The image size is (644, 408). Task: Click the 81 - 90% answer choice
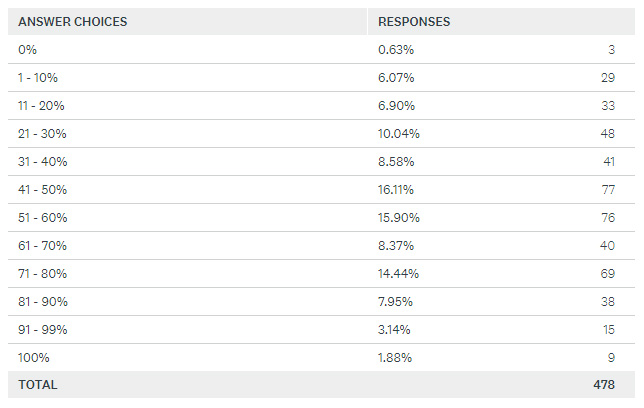click(43, 301)
